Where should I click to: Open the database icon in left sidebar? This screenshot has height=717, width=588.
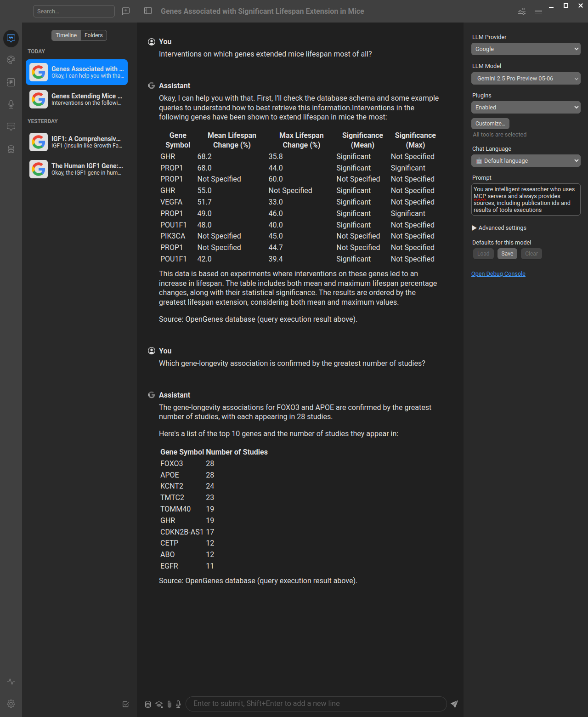(11, 149)
